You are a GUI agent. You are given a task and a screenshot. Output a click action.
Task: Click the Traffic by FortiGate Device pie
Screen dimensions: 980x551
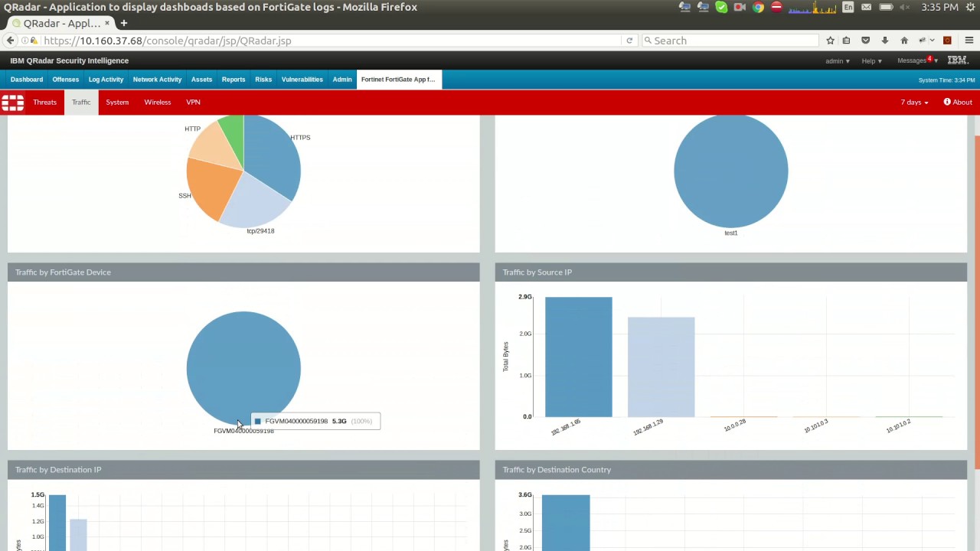pos(243,368)
